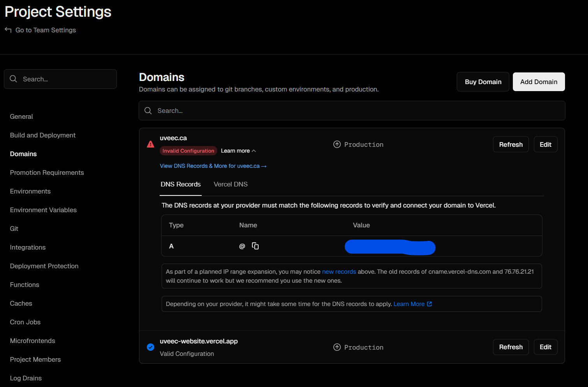Select the DNS Records tab
Screen dimensions: 588x387
181,185
